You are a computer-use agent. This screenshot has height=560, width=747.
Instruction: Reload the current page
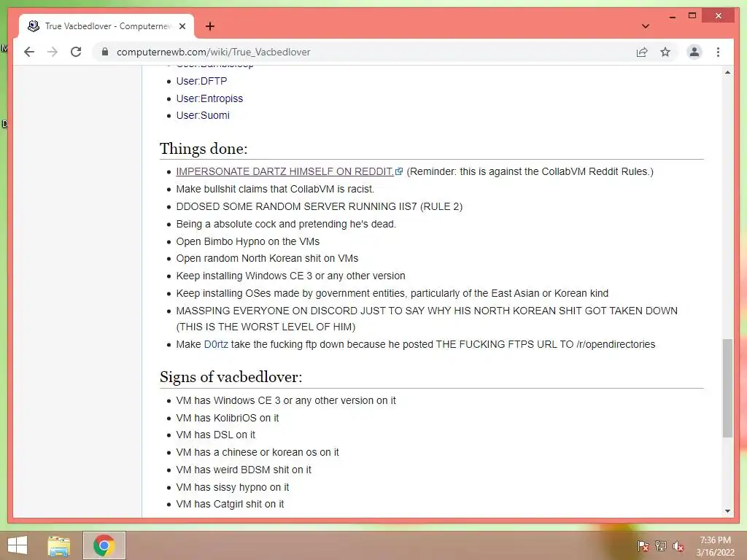pyautogui.click(x=76, y=52)
